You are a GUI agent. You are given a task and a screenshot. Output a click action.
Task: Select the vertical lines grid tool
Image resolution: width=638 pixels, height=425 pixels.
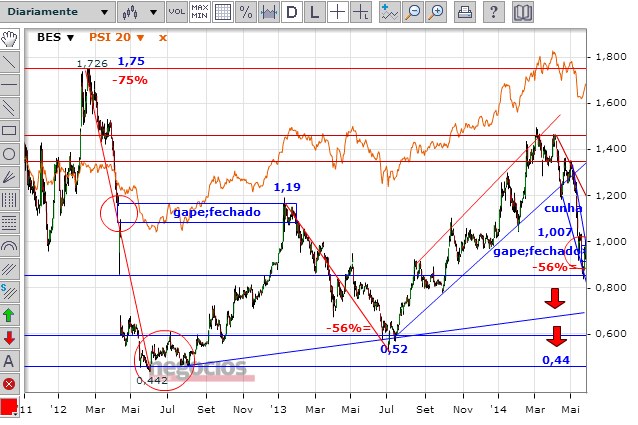tap(9, 200)
